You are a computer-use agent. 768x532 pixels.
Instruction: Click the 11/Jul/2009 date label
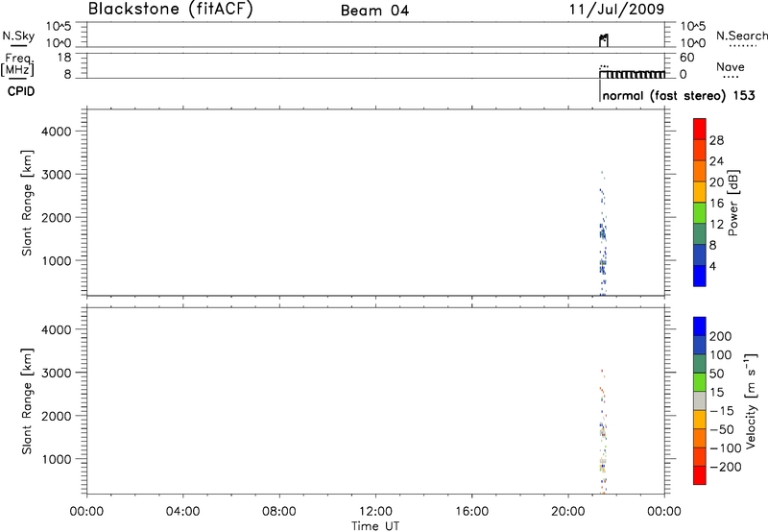616,10
